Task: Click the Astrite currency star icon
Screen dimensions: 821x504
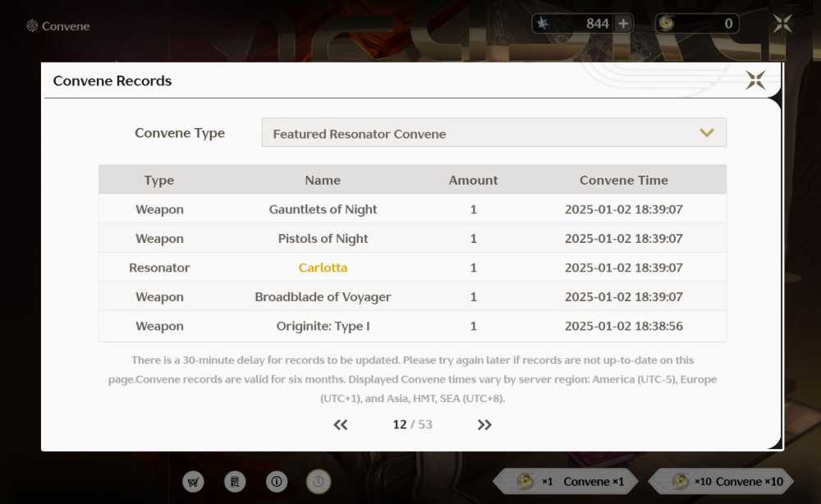Action: (543, 24)
